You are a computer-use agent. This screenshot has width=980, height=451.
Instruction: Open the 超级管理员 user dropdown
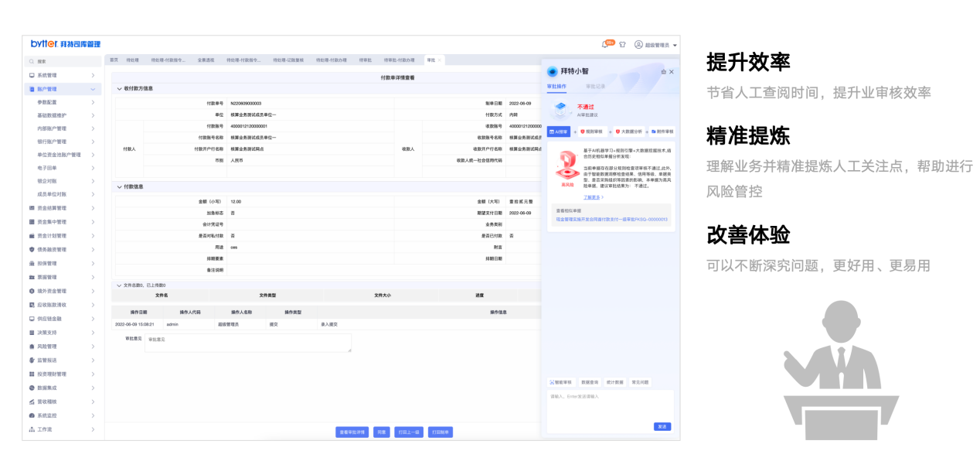pyautogui.click(x=656, y=45)
